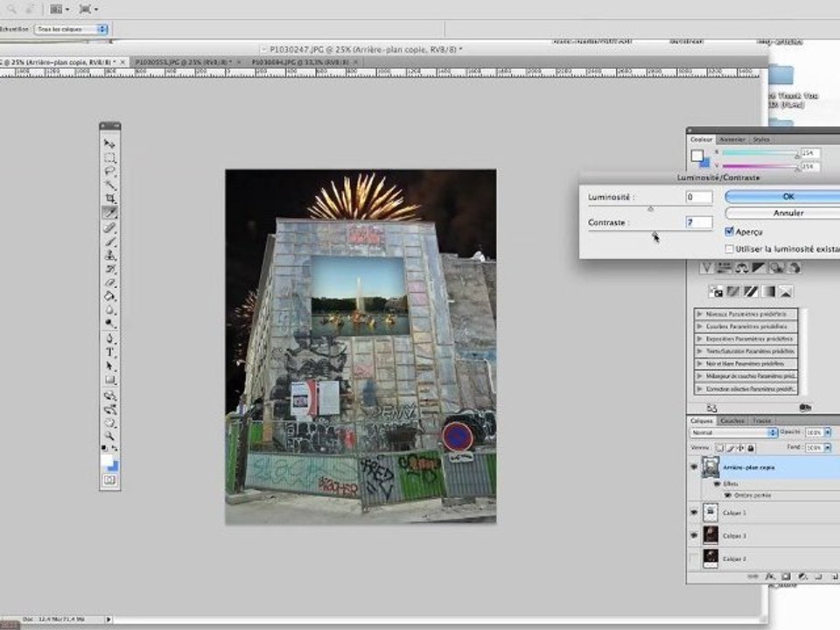The height and width of the screenshot is (630, 840).
Task: Click the Contraste slider handle
Action: [654, 234]
